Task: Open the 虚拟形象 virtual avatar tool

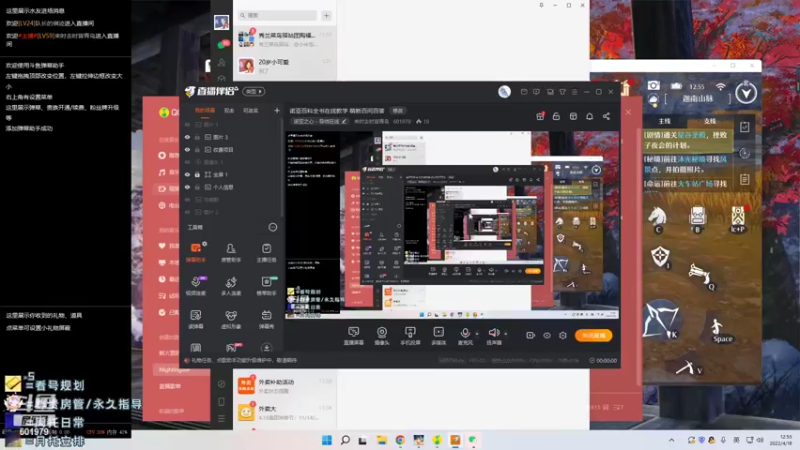Action: coord(231,319)
